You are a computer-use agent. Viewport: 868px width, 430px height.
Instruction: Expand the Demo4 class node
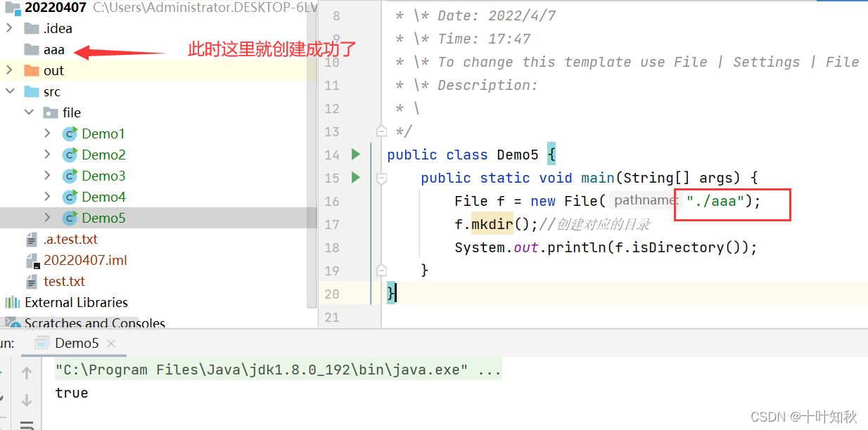47,197
